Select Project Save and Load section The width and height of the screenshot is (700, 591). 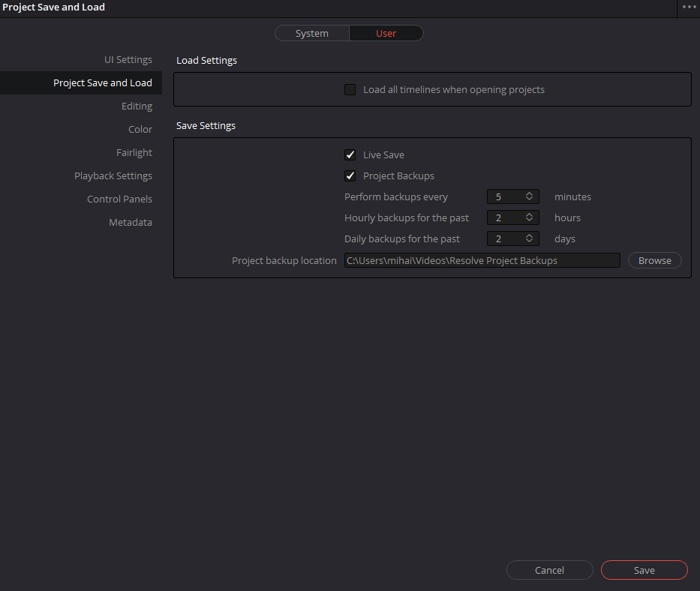(x=81, y=83)
